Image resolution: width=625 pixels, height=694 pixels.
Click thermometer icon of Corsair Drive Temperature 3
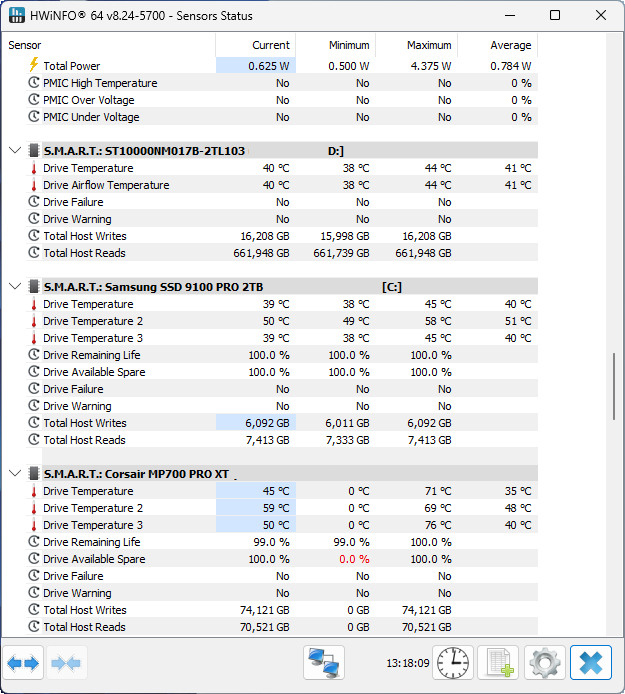pyautogui.click(x=34, y=525)
